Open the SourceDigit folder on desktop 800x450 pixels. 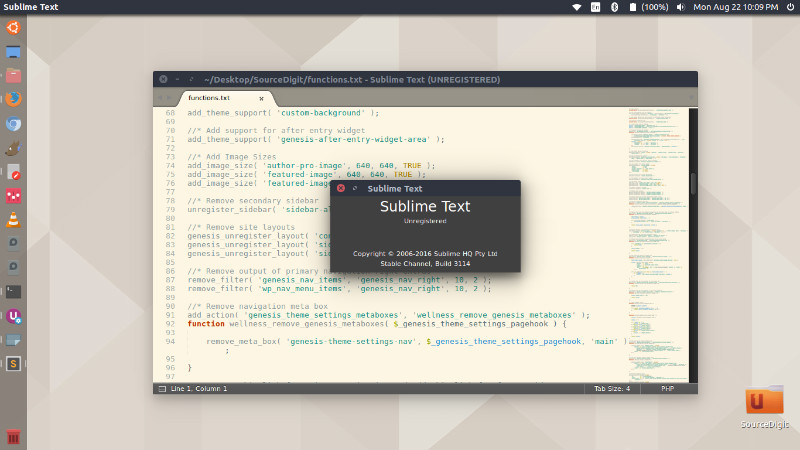click(x=764, y=407)
